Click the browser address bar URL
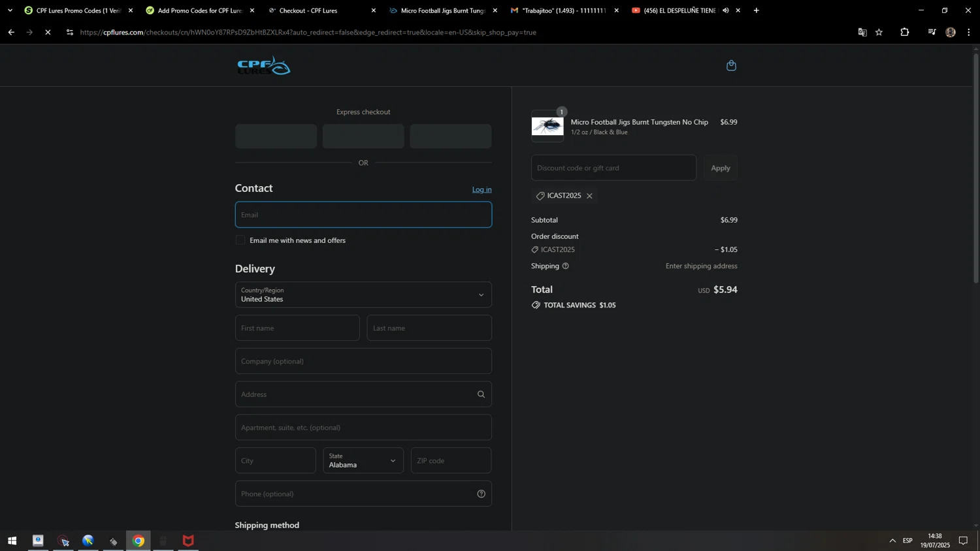980x551 pixels. tap(308, 32)
